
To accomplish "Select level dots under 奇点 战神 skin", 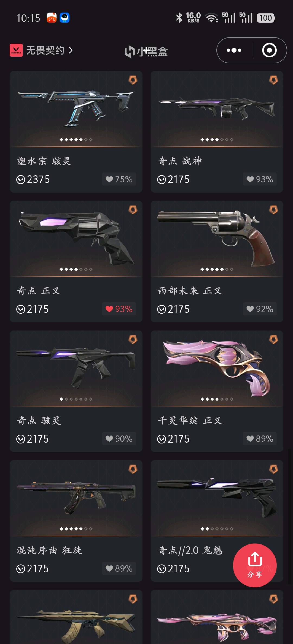I will pyautogui.click(x=217, y=140).
